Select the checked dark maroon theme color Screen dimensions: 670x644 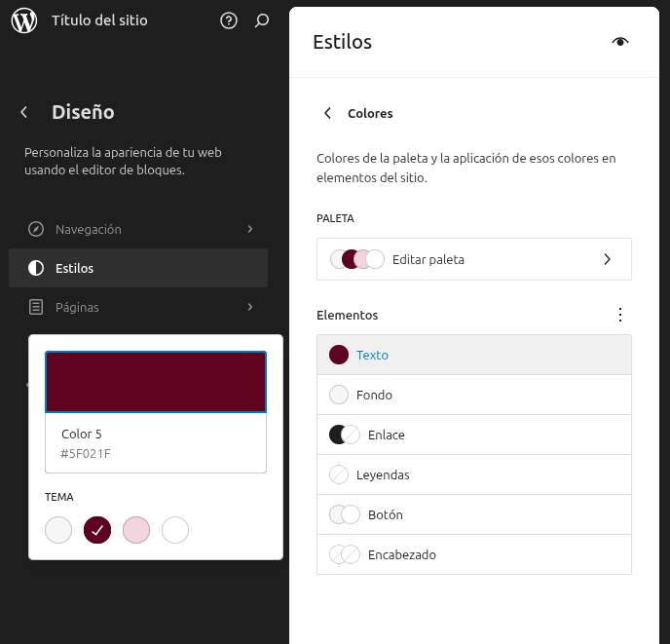pos(97,530)
